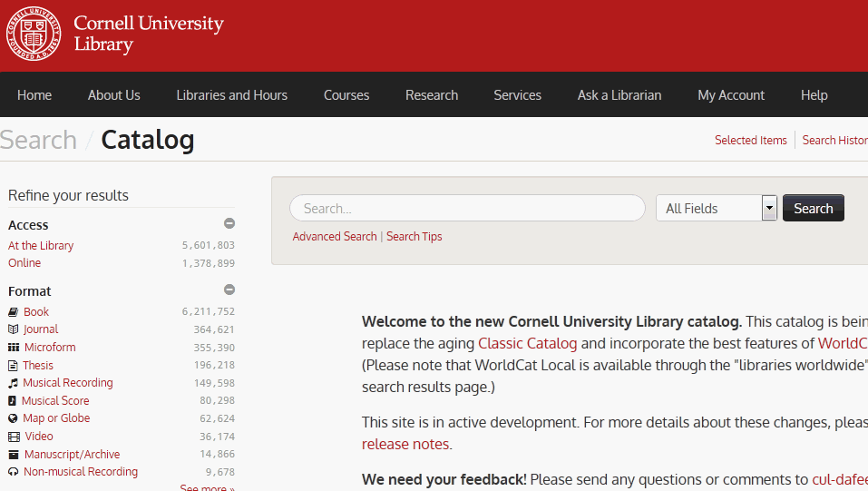Filter results by Map or Globe
This screenshot has height=491, width=868.
click(x=56, y=418)
